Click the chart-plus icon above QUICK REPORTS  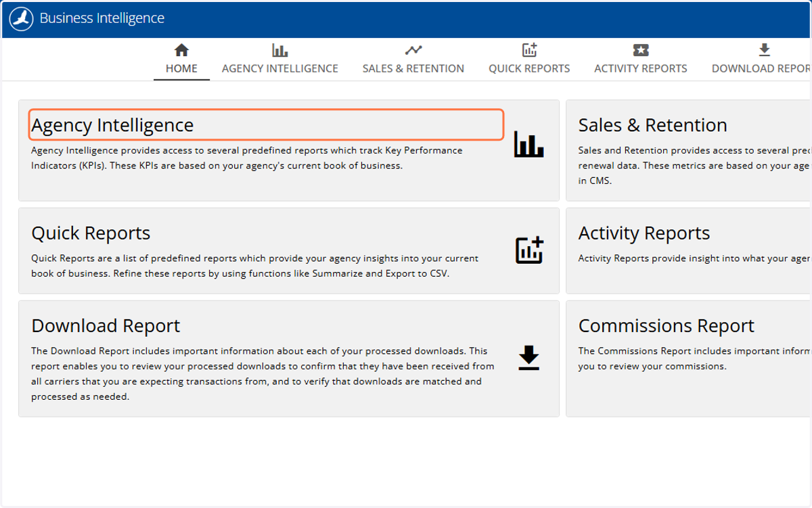click(x=529, y=50)
